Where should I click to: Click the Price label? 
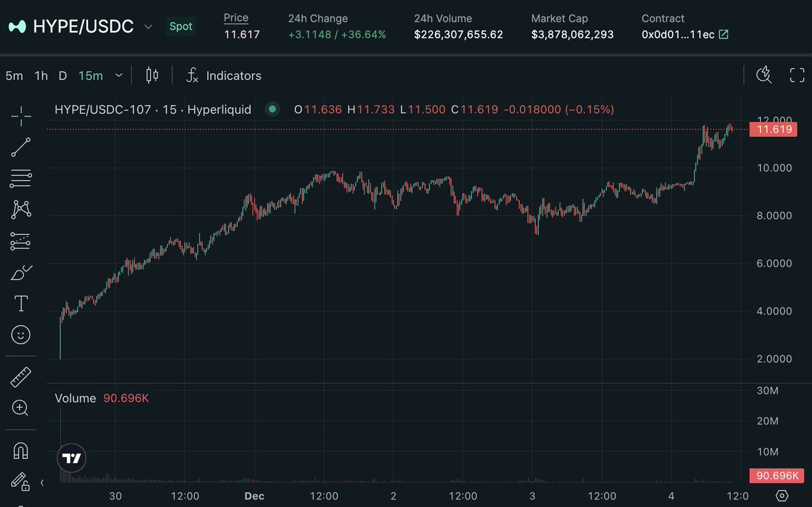pyautogui.click(x=236, y=18)
